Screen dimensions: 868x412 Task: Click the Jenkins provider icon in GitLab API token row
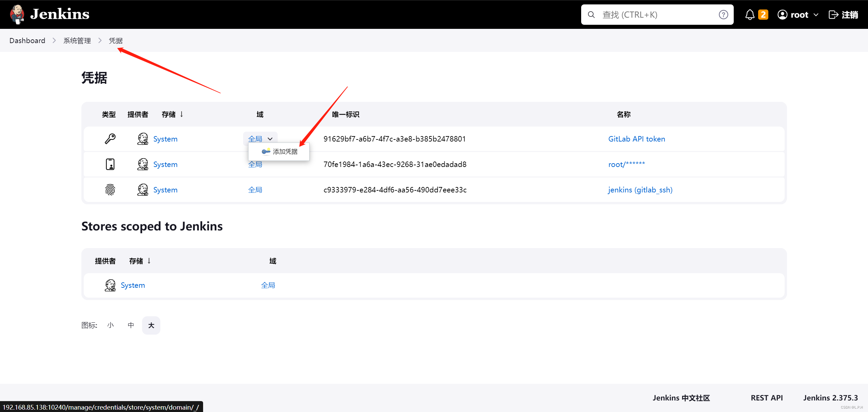point(143,139)
